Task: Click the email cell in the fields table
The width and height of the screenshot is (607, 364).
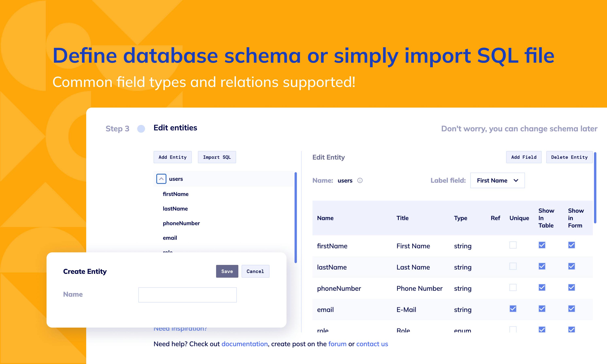Action: pyautogui.click(x=325, y=310)
